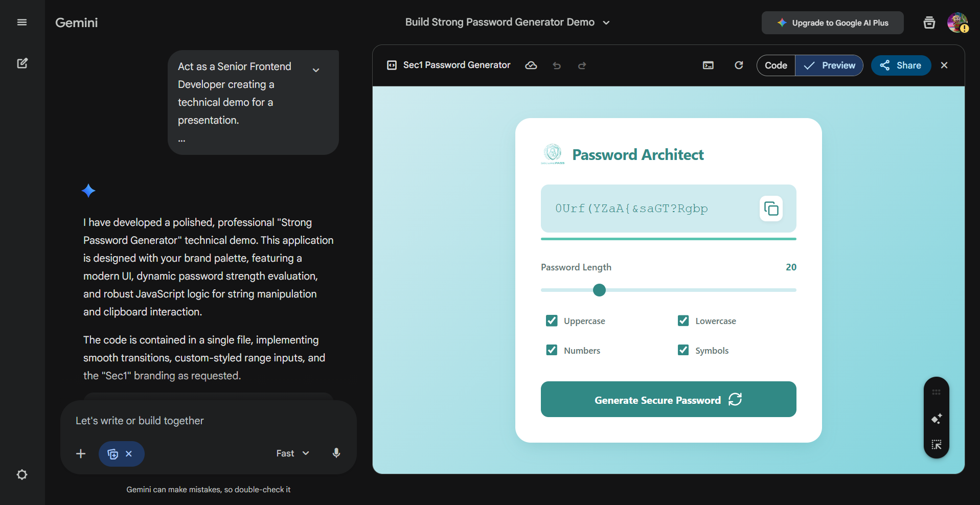
Task: Activate the AI sparkle tool in floating toolbar
Action: [937, 418]
